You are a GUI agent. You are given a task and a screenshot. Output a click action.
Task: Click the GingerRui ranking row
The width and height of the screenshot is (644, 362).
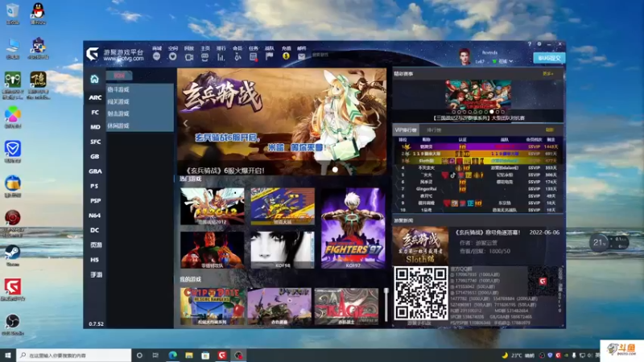tap(479, 189)
